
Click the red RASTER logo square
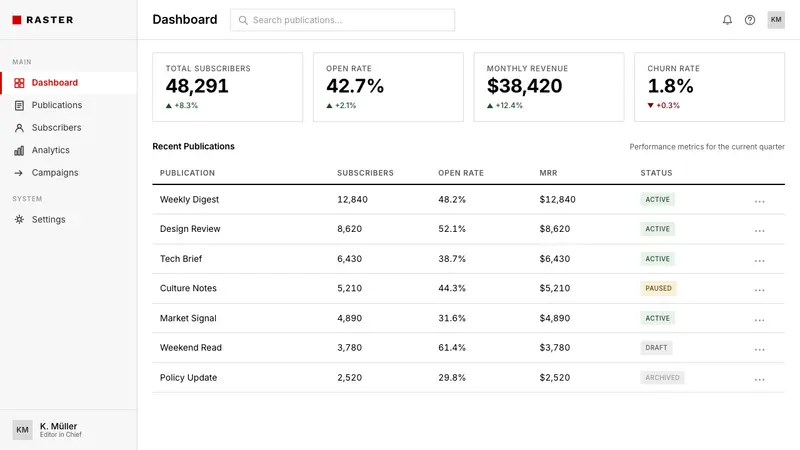(x=17, y=20)
